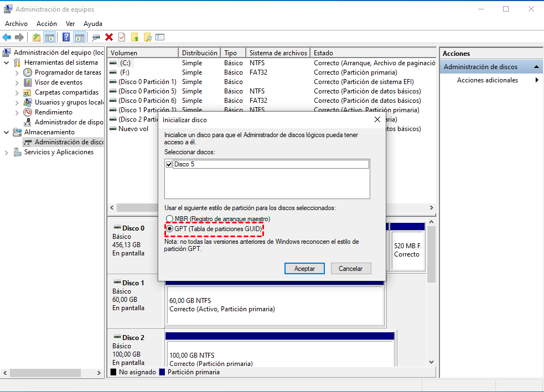The image size is (544, 392).
Task: Close the Inicializar disco dialog
Action: 377,119
